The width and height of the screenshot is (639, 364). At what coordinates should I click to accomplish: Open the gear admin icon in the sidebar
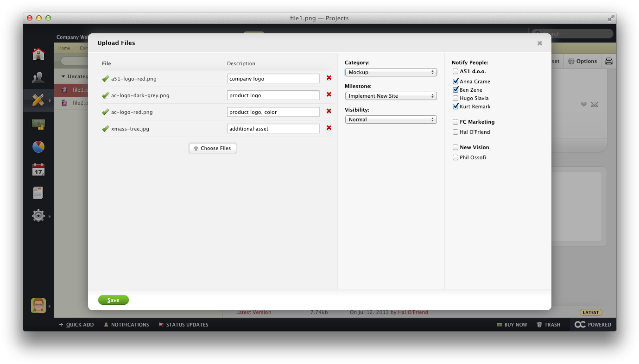(x=38, y=216)
